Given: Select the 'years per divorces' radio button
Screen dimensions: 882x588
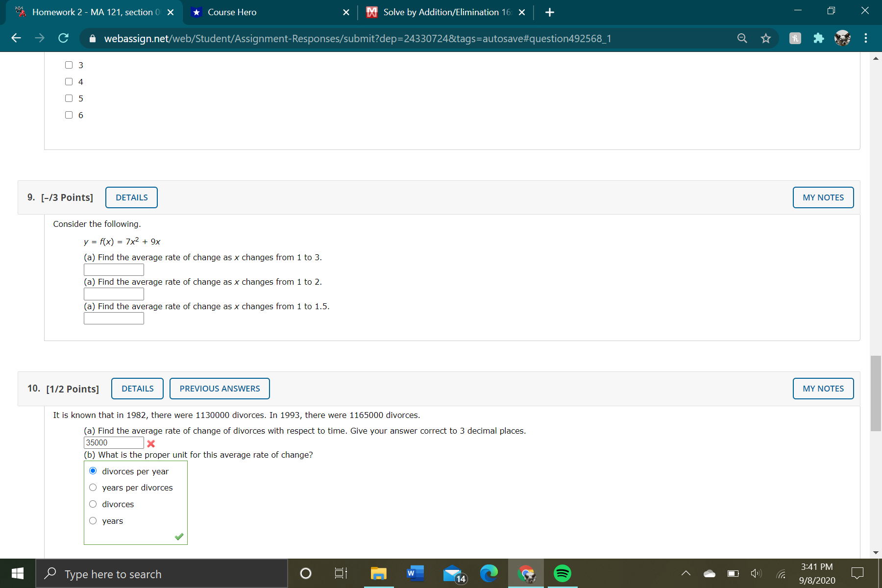Looking at the screenshot, I should 93,487.
